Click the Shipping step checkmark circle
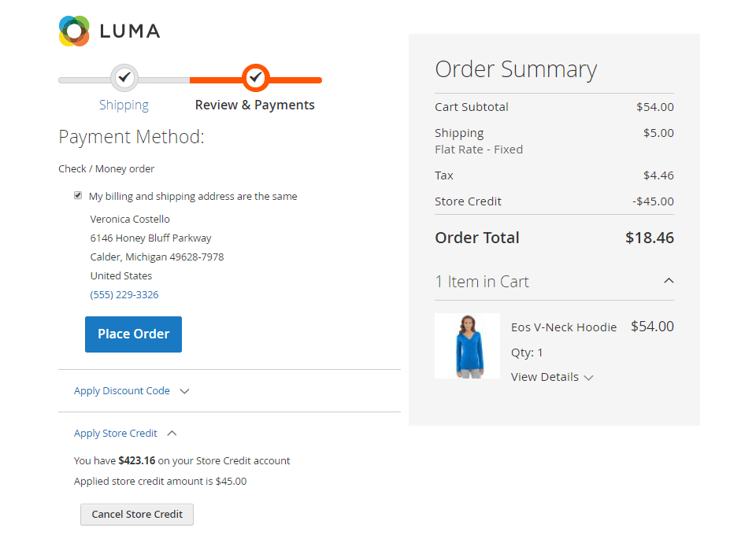Screen dimensions: 756x554 tap(124, 77)
